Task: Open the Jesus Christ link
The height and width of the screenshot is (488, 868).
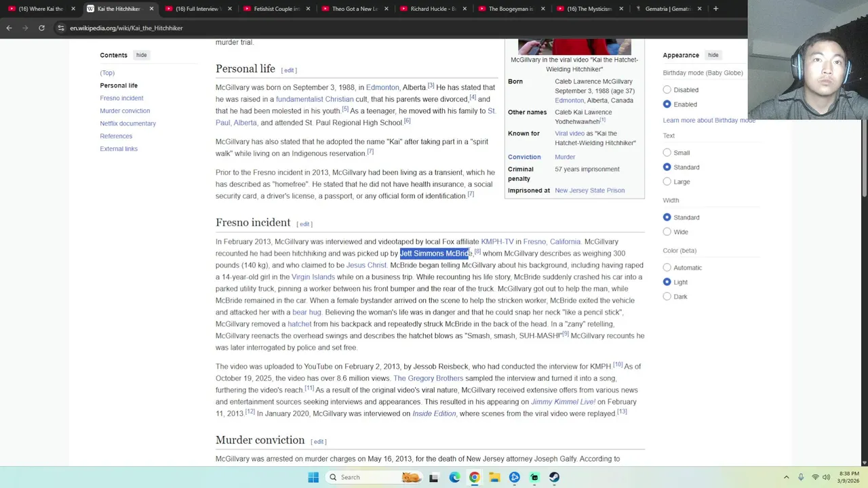Action: point(366,265)
